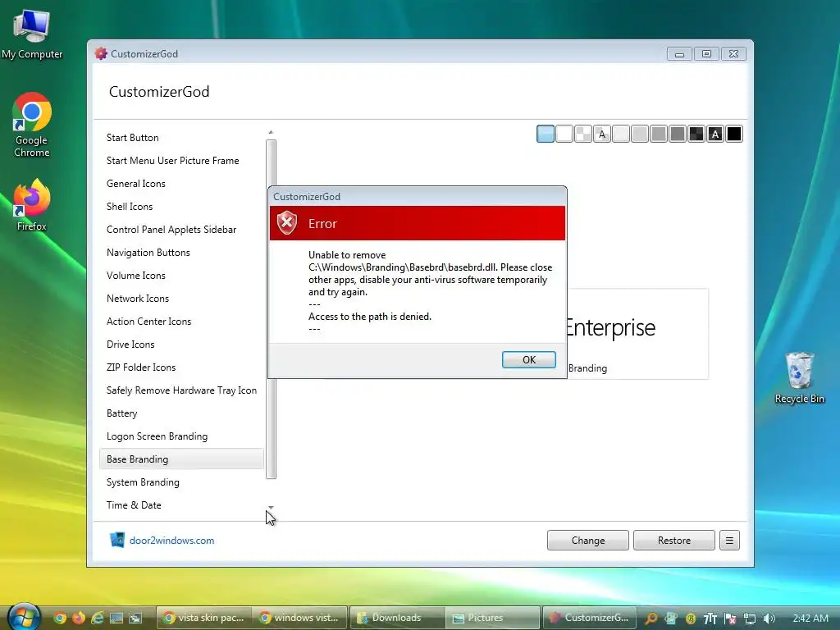Click the Enterprise Branding preview thumbnail

pos(637,334)
